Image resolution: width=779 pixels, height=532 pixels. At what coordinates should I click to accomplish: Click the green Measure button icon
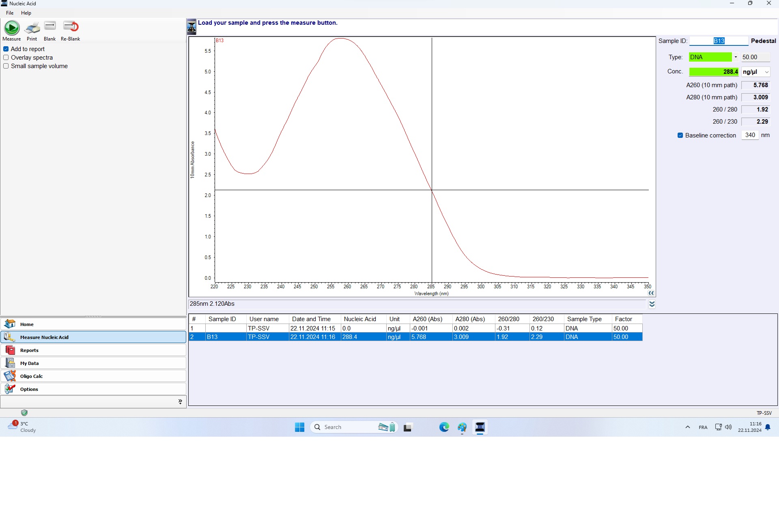coord(12,28)
